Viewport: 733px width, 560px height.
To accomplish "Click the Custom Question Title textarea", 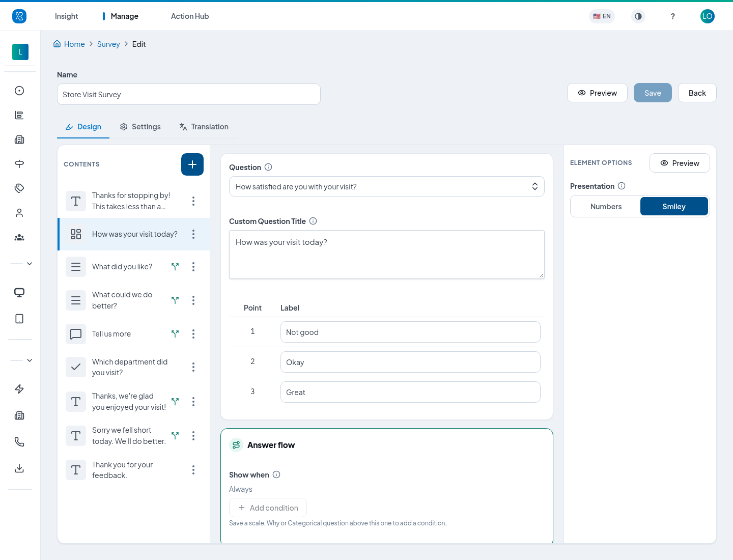I will tap(387, 255).
